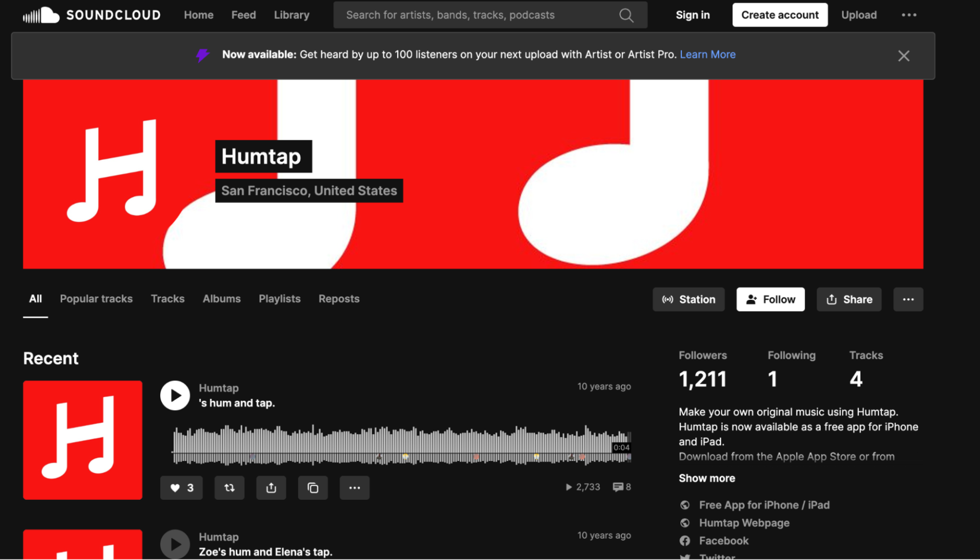Viewport: 980px width, 560px height.
Task: Open the Facebook link in sidebar
Action: click(723, 541)
